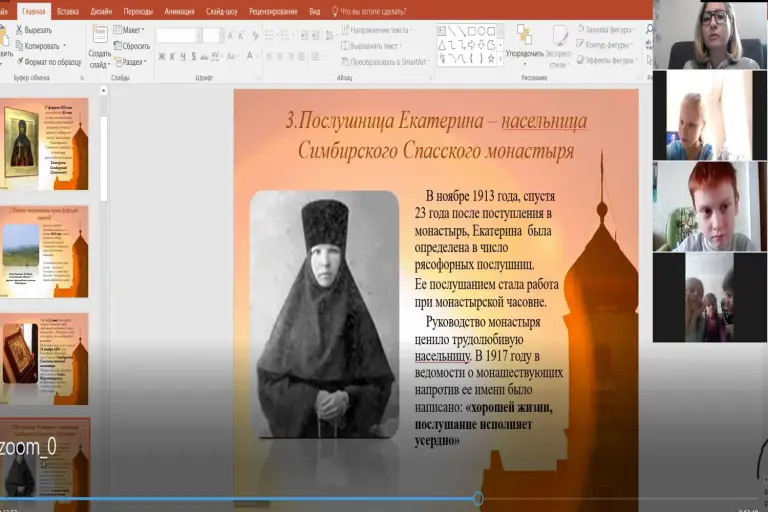Choose the triangle shape in shapes gallery
Image resolution: width=768 pixels, height=512 pixels.
442,45
